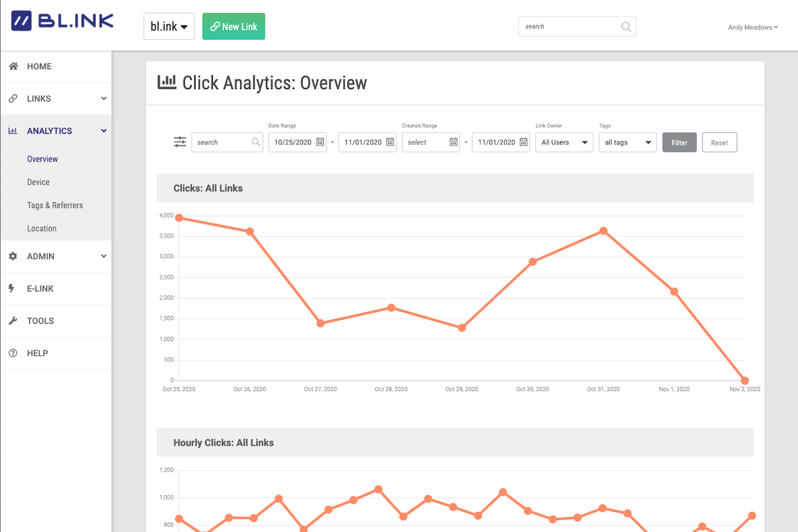
Task: Open calendar for Created Range start
Action: (454, 142)
